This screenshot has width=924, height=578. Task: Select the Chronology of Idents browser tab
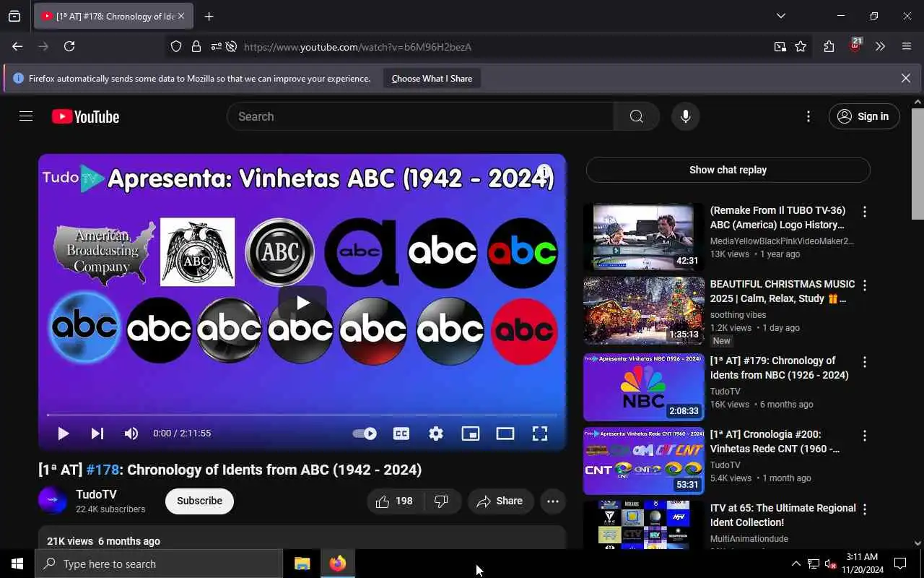pos(113,16)
